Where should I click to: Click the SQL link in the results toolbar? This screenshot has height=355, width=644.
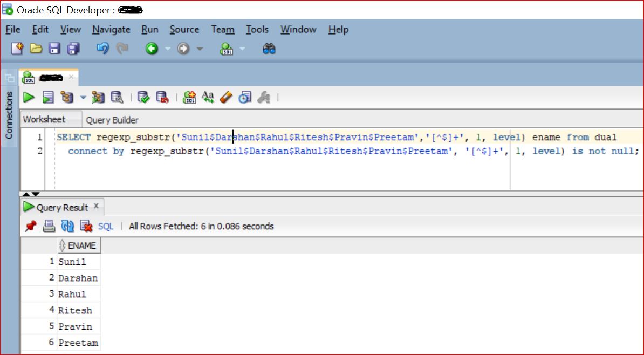[x=105, y=226]
